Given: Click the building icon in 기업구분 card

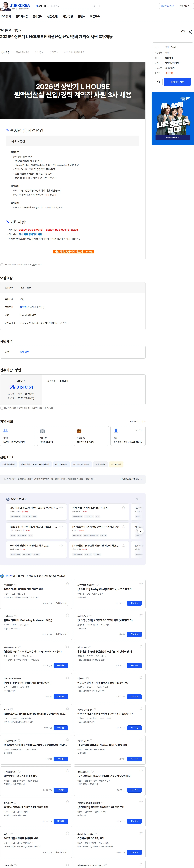Looking at the screenshot, I should pos(42,430).
